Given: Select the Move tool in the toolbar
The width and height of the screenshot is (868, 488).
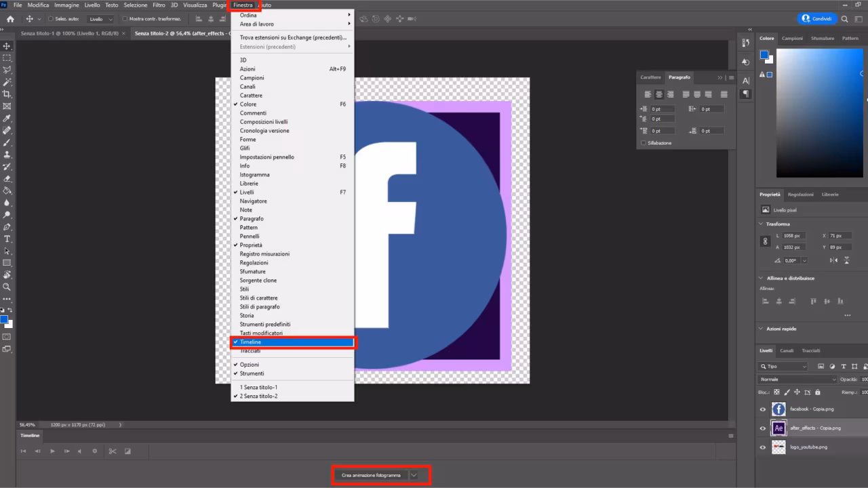Looking at the screenshot, I should pos(7,46).
